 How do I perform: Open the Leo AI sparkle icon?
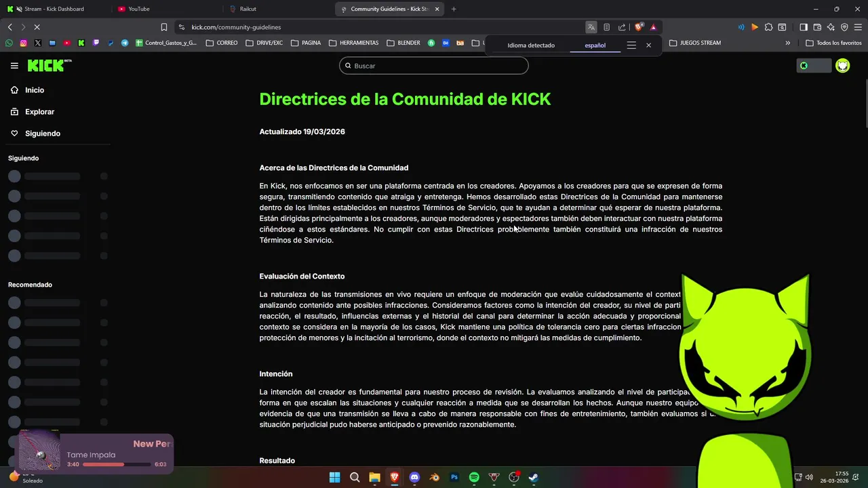pos(831,27)
